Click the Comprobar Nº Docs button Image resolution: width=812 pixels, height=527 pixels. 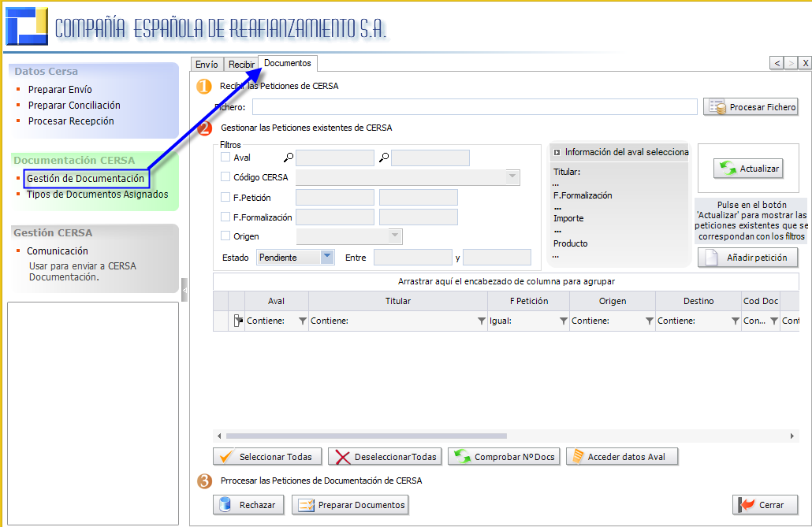(504, 457)
